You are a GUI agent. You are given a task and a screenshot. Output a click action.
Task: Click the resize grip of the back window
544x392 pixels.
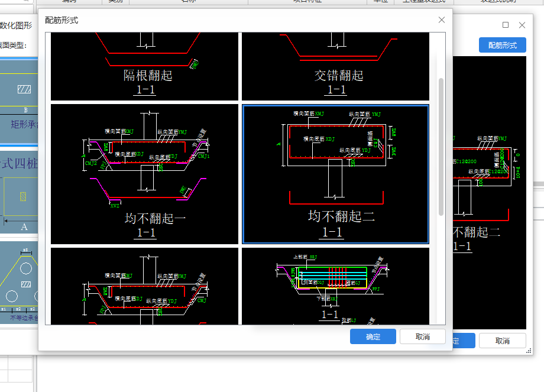[x=529, y=351]
